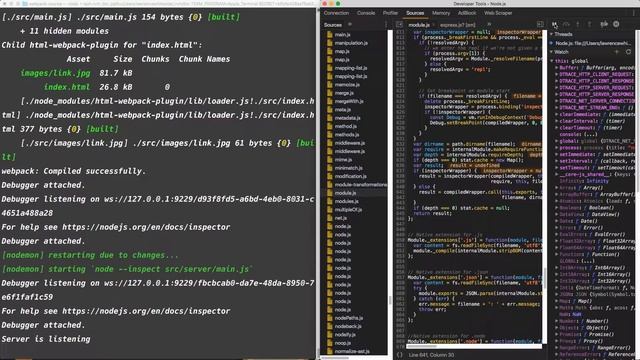
Task: Click merge.js in the navigator
Action: pyautogui.click(x=344, y=93)
